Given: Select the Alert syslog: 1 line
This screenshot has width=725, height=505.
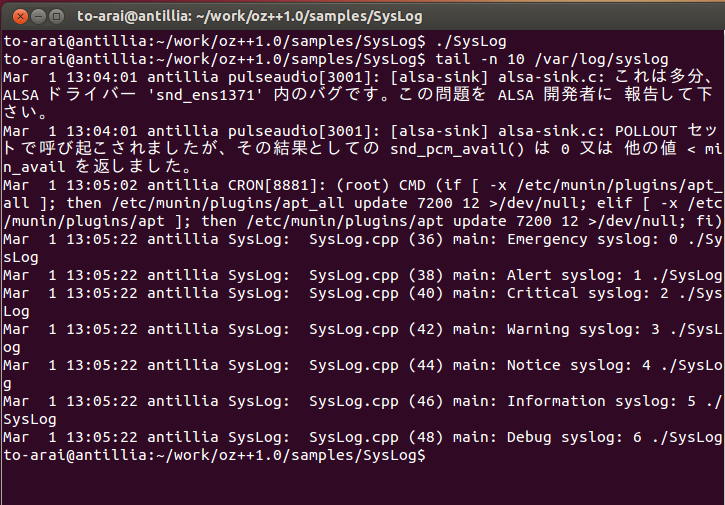Looking at the screenshot, I should point(362,276).
